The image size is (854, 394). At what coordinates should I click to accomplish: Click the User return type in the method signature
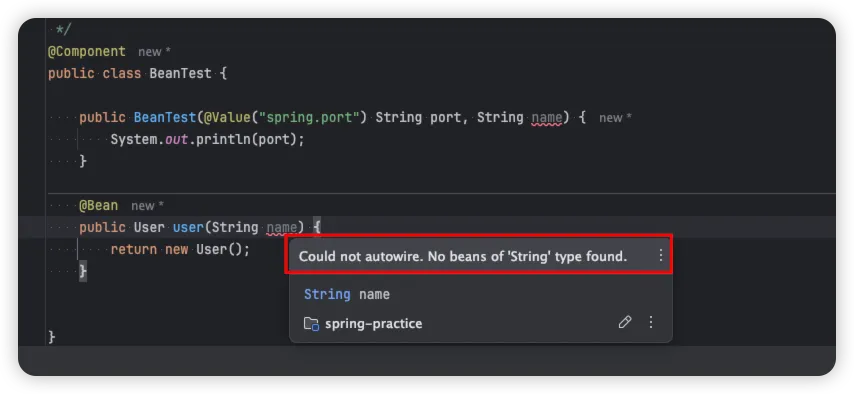[x=149, y=227]
